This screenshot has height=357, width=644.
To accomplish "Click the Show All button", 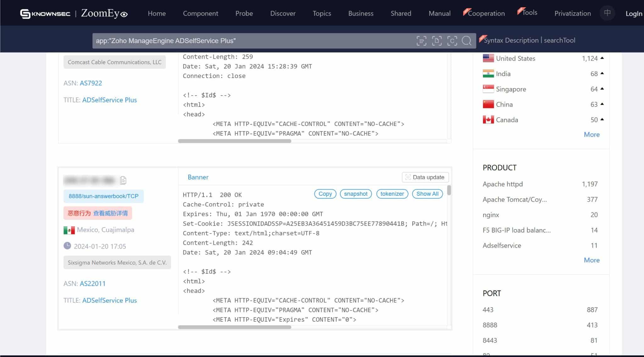I will (427, 194).
